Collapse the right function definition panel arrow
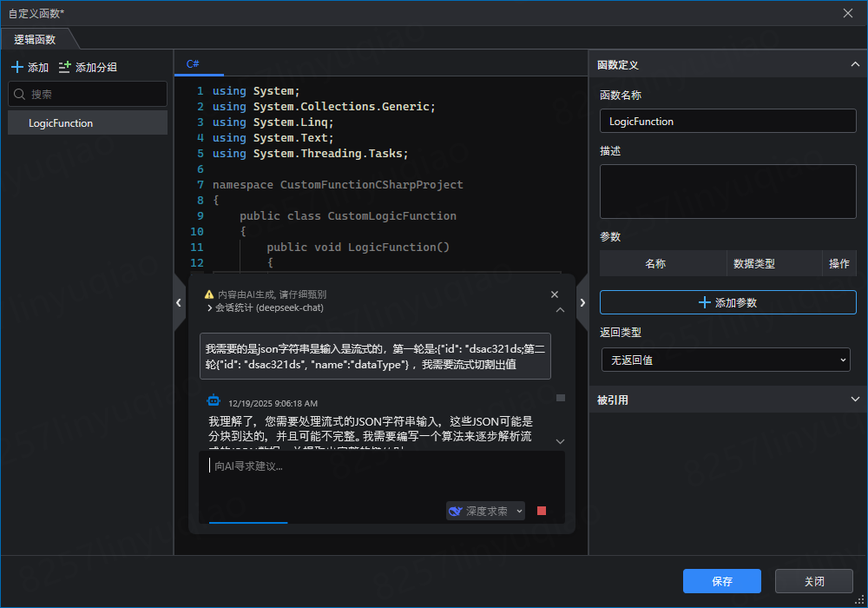Viewport: 868px width, 608px height. click(x=582, y=302)
